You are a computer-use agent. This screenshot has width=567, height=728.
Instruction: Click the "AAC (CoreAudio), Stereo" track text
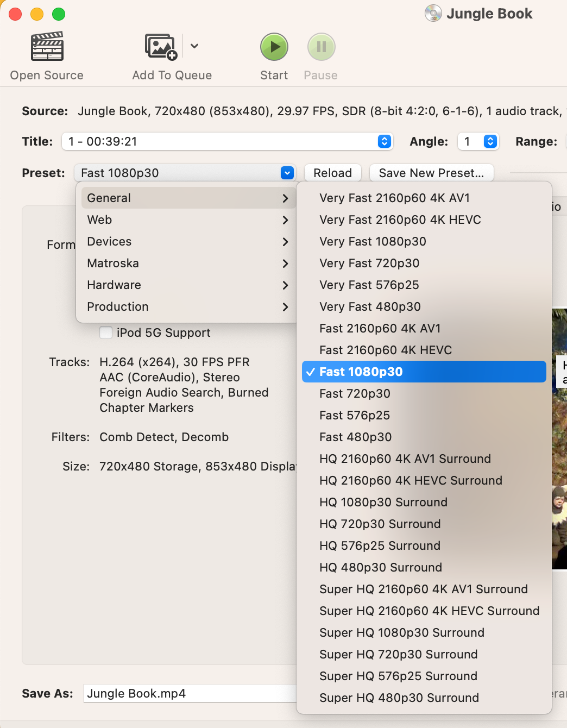169,377
